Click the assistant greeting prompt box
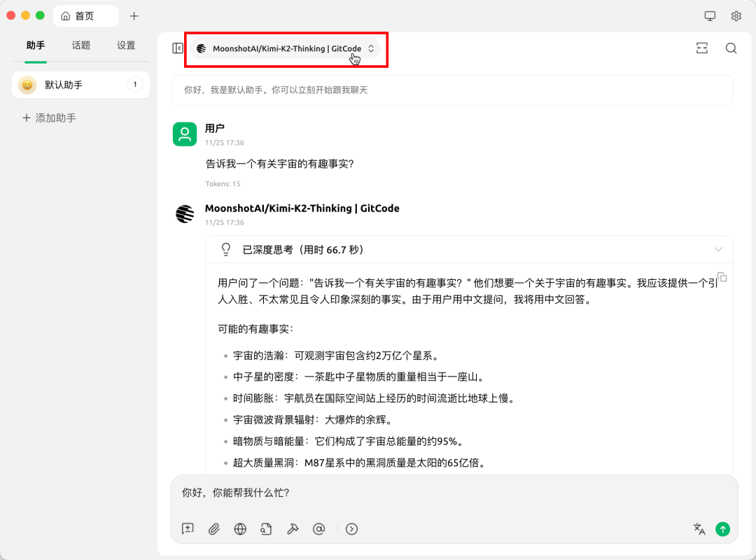This screenshot has width=756, height=560. 453,90
